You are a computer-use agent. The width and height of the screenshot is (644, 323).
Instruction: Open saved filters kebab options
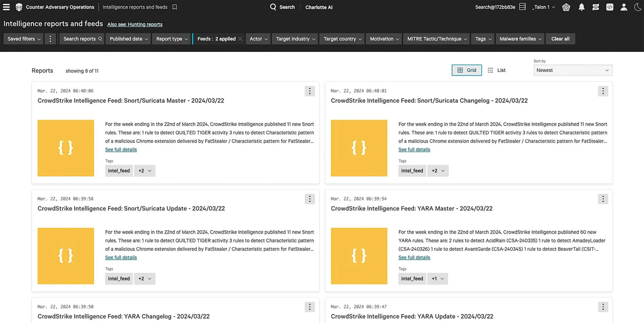[50, 39]
